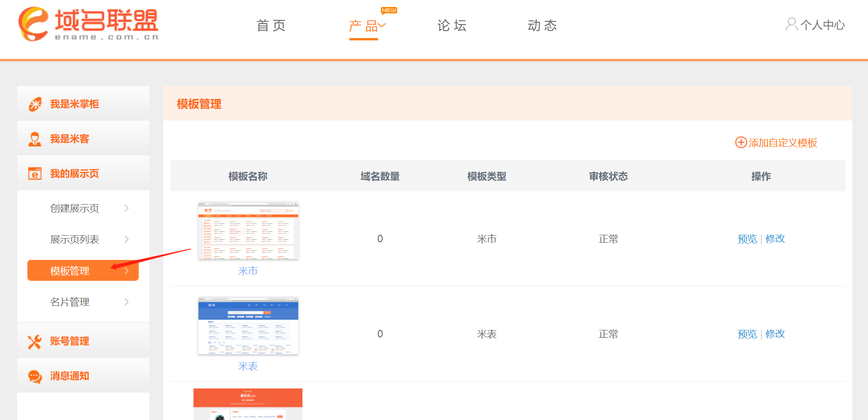868x420 pixels.
Task: Select 首页 in the top navigation
Action: tap(270, 26)
